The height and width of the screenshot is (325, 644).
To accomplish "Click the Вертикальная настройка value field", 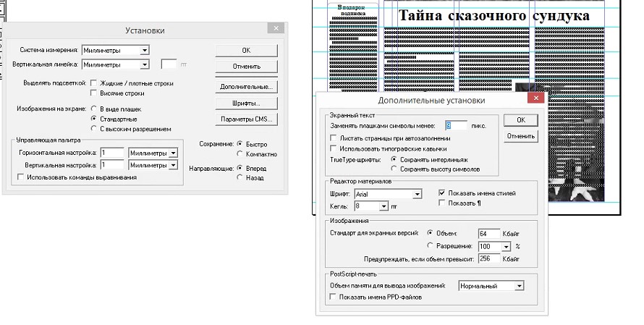I will click(112, 165).
